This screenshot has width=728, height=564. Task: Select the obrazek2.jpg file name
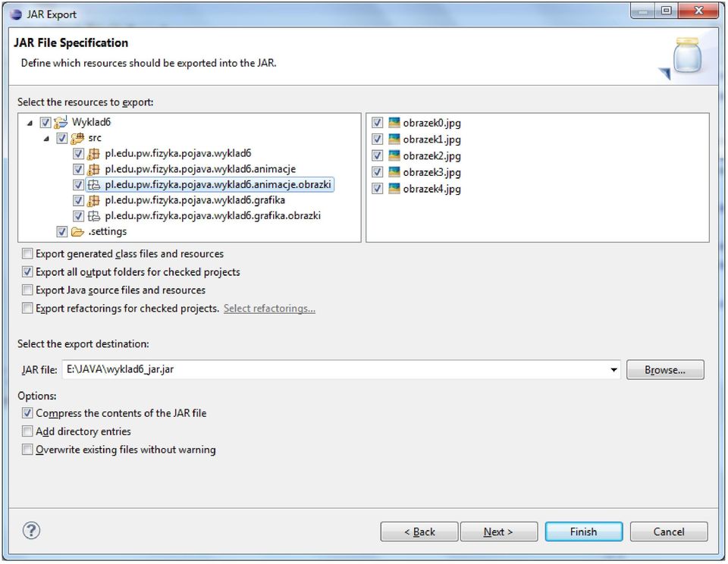pyautogui.click(x=431, y=156)
